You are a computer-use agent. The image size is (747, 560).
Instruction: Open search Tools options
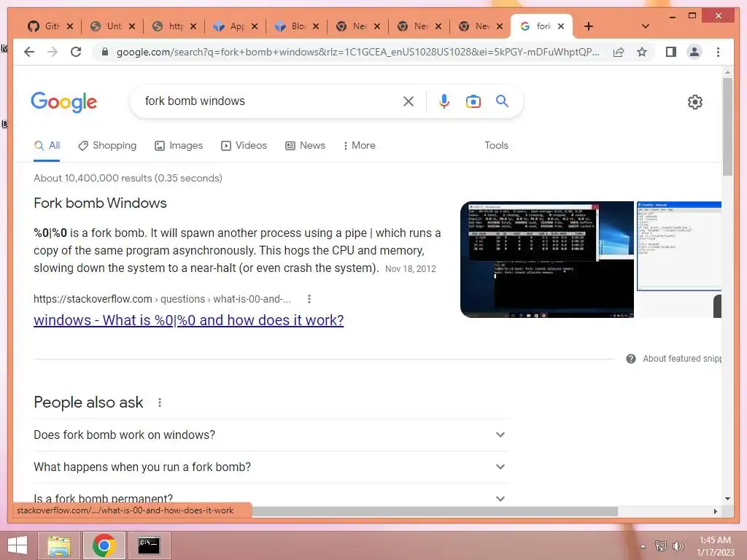(496, 145)
